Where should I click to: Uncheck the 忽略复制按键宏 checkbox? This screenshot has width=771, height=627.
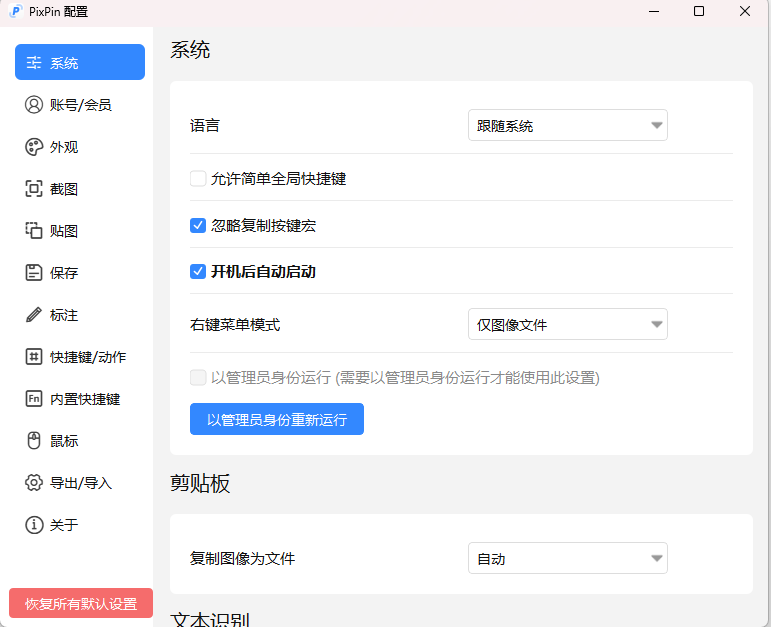(x=198, y=226)
